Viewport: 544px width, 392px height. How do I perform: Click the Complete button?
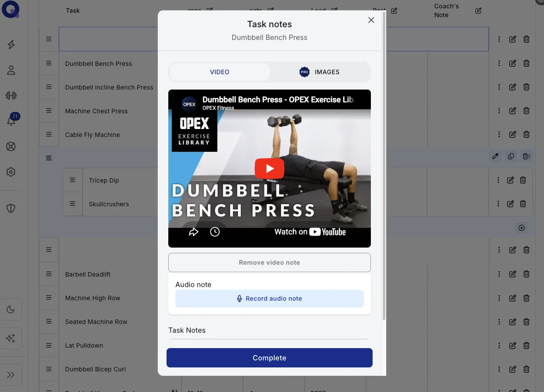269,358
